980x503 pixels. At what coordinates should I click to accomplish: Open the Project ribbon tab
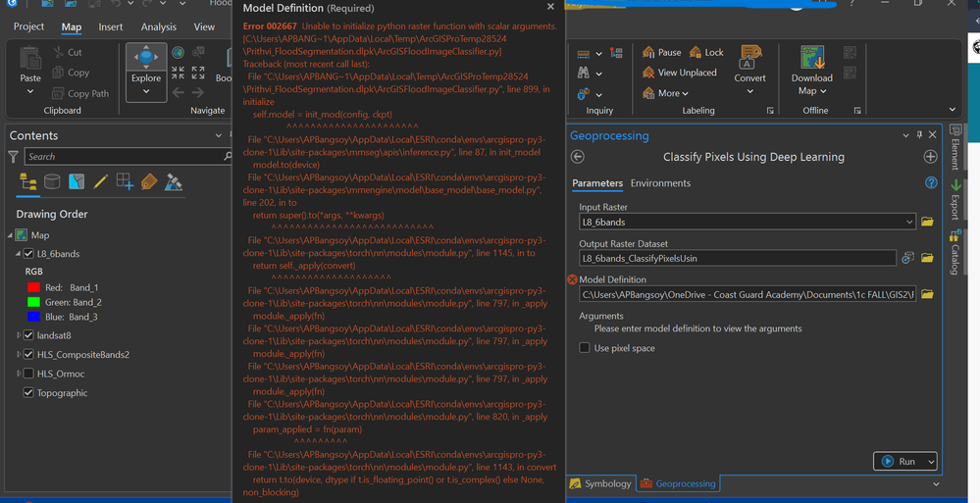point(28,26)
